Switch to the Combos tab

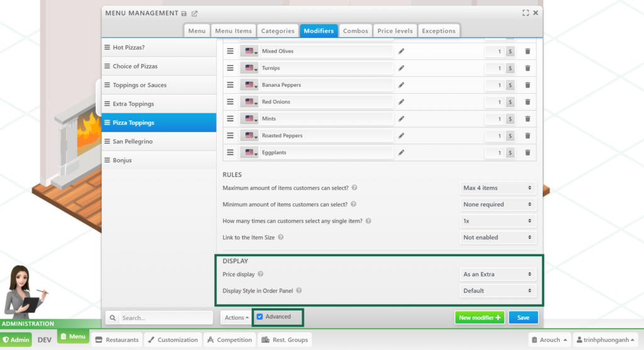tap(355, 31)
